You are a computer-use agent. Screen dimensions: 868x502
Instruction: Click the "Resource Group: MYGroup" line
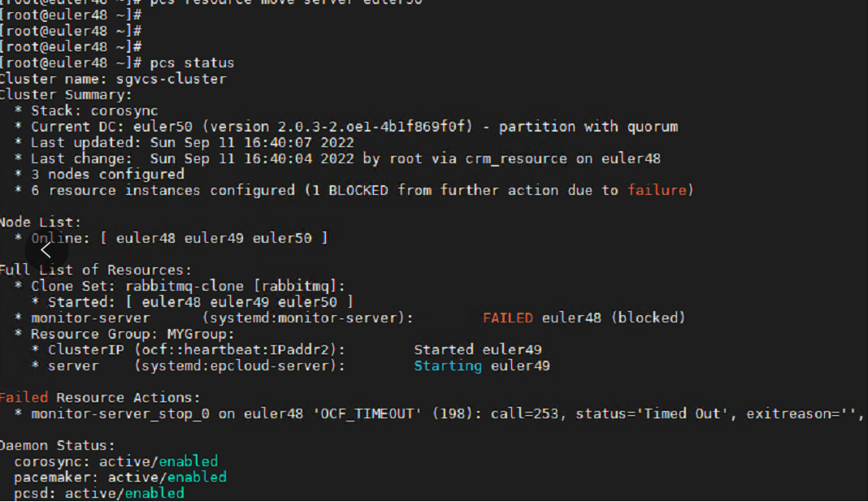pyautogui.click(x=132, y=334)
